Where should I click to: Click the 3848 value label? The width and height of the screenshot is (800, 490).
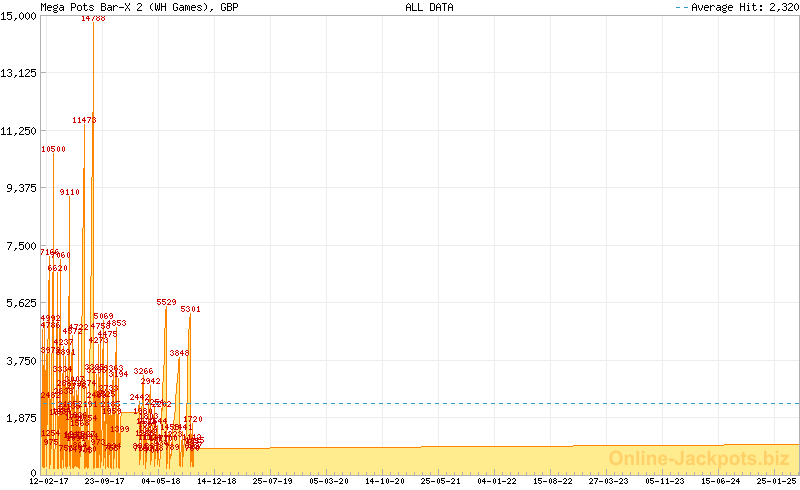coord(179,353)
